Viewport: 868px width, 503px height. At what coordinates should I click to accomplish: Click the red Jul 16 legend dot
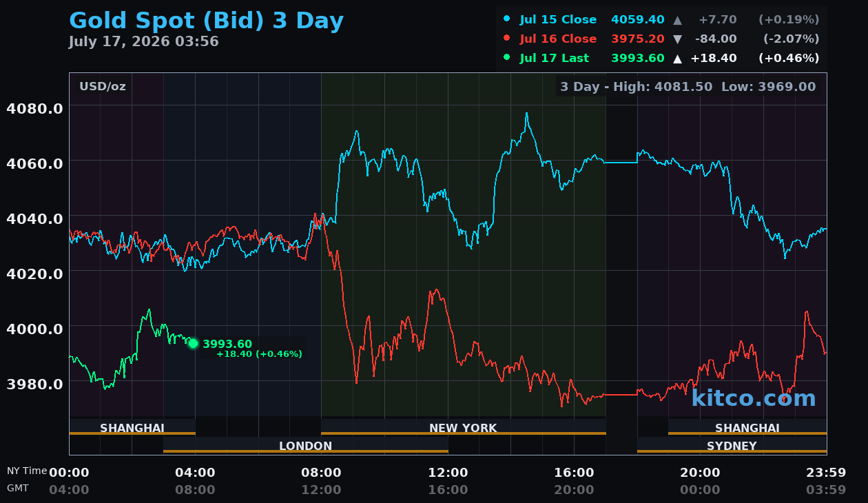(x=507, y=39)
